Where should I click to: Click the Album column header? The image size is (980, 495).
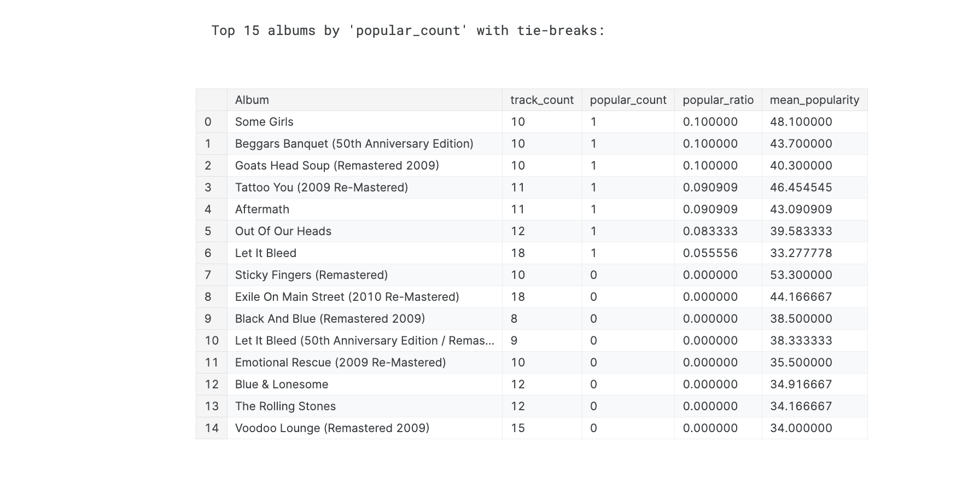point(252,100)
